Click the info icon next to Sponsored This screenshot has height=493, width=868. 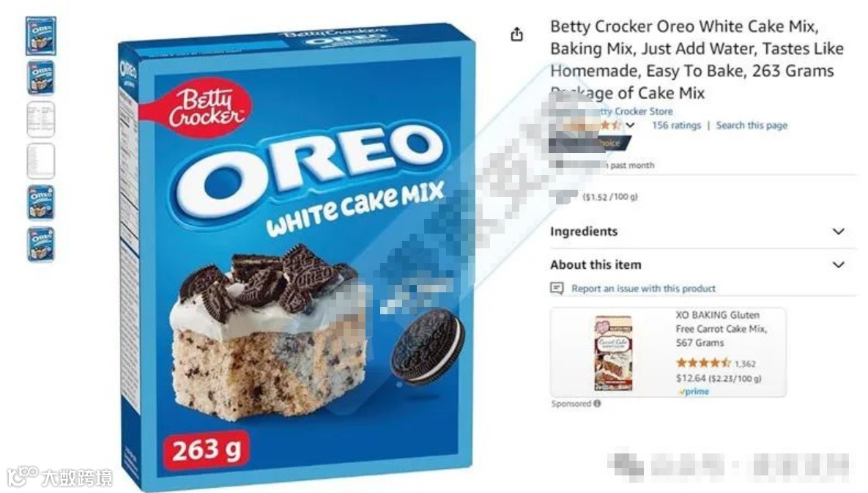(597, 404)
